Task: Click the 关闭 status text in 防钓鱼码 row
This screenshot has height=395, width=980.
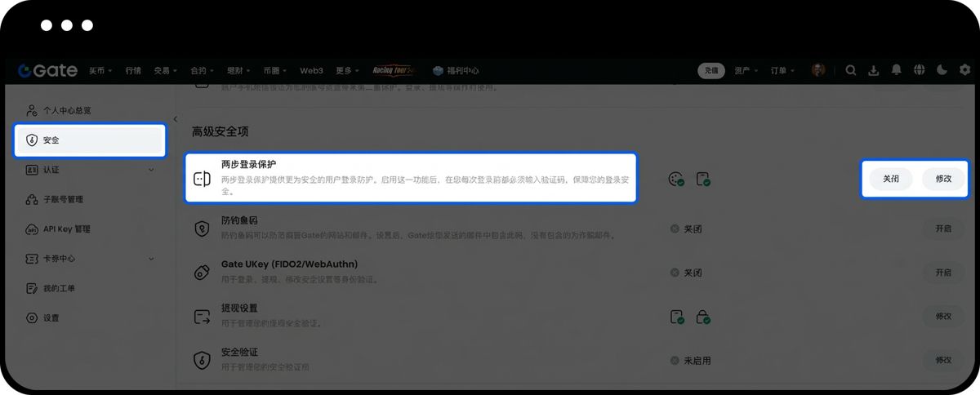Action: [693, 229]
